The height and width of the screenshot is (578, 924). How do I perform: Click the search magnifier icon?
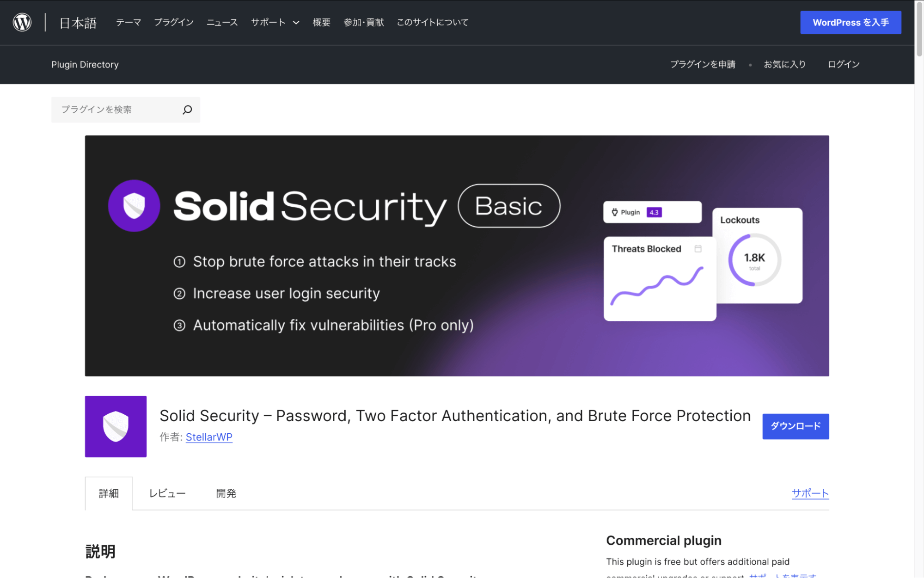pos(187,110)
